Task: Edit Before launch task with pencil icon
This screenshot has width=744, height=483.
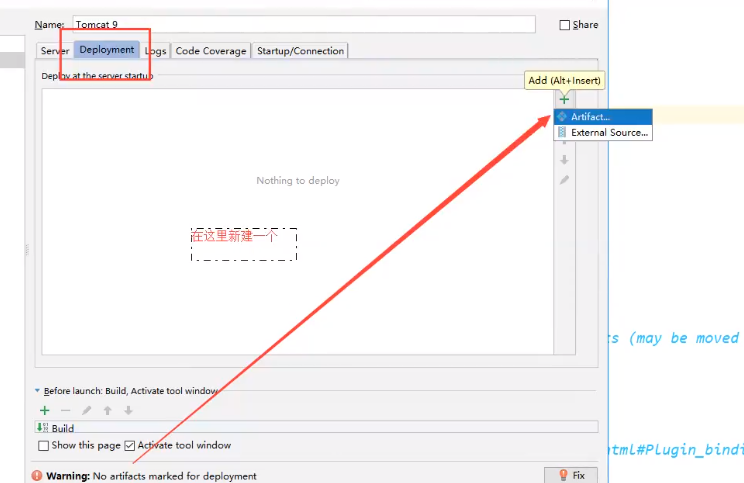Action: click(86, 410)
